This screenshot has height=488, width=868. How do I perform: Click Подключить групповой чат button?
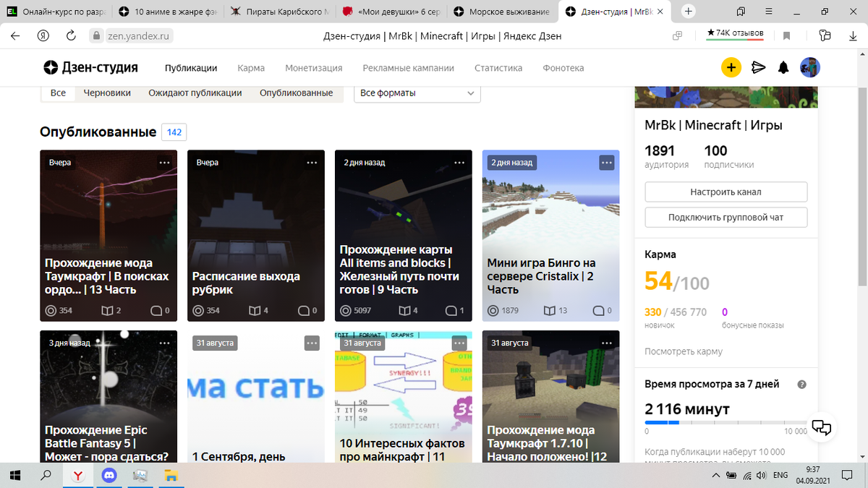click(x=726, y=217)
